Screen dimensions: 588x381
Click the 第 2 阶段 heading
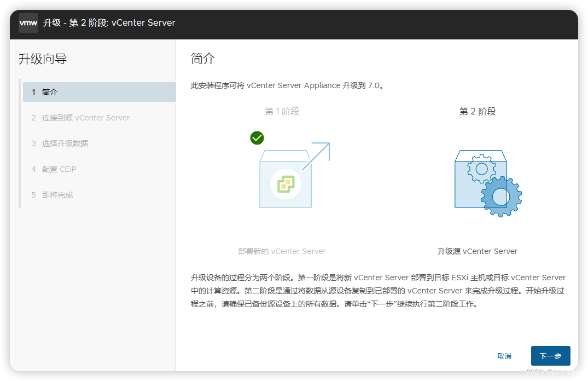tap(478, 112)
